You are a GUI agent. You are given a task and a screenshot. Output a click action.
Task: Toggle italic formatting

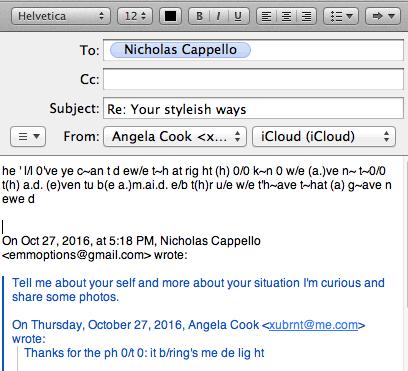218,16
